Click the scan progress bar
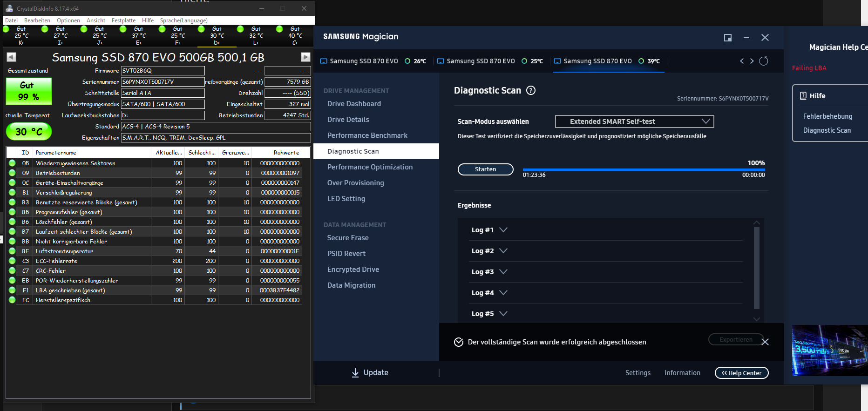The image size is (868, 411). (x=644, y=170)
